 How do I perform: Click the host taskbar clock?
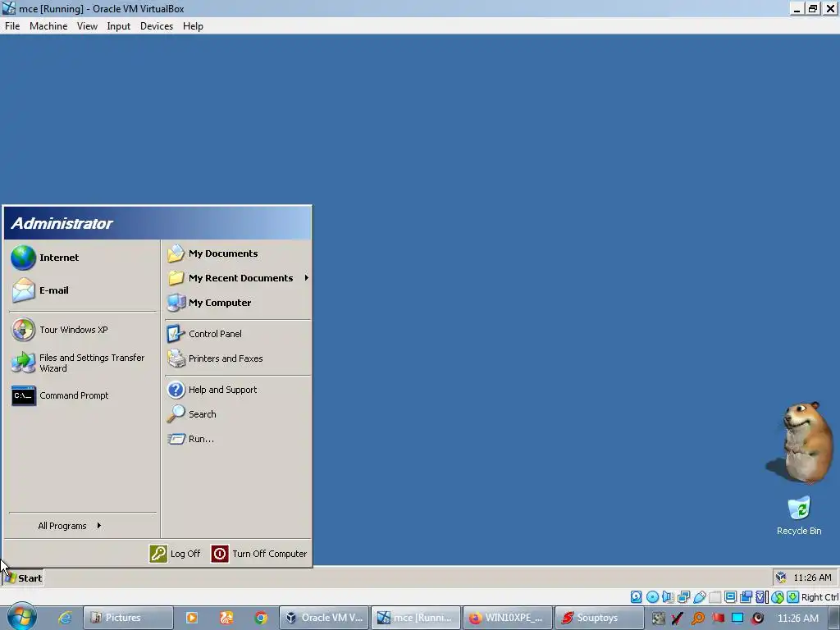(797, 619)
